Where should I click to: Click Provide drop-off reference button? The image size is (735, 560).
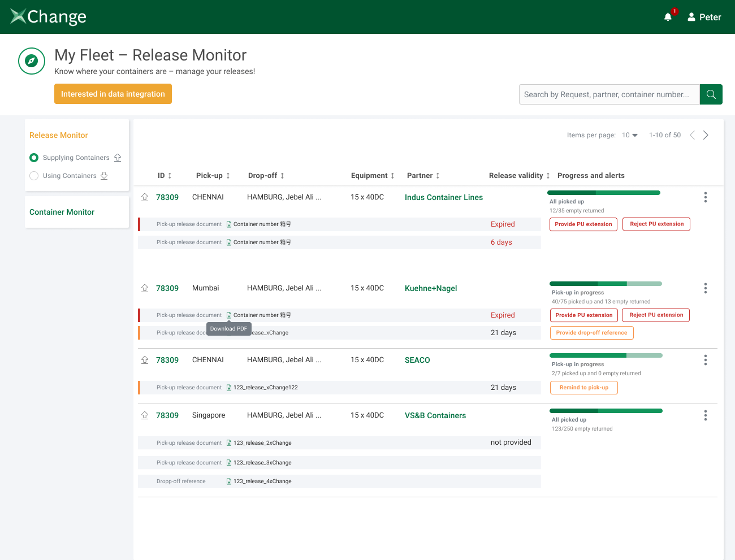[592, 333]
